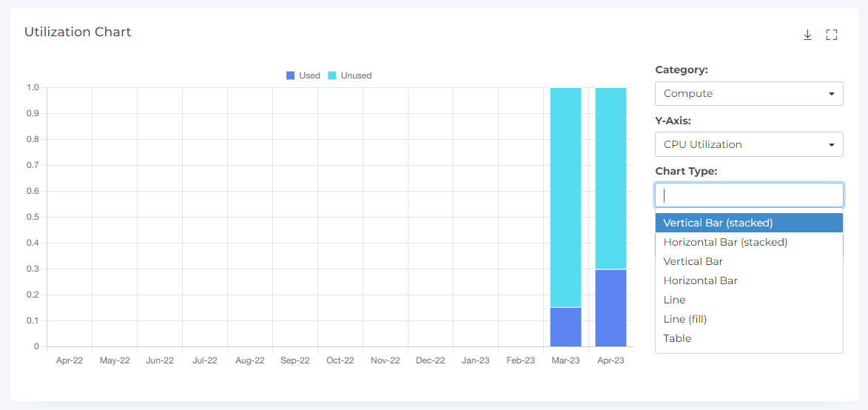
Task: Click the download chart icon
Action: click(807, 35)
